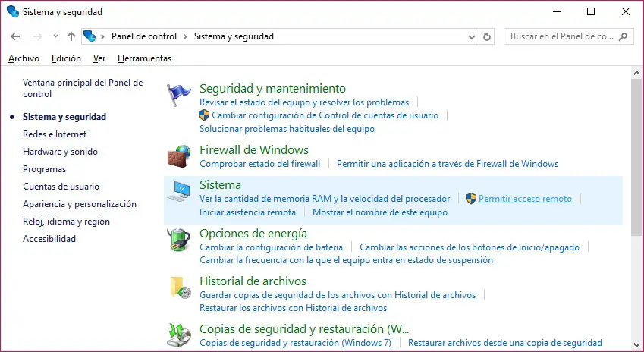Image resolution: width=644 pixels, height=352 pixels.
Task: Click Solucionar problemas habituales del equipo
Action: (x=287, y=129)
